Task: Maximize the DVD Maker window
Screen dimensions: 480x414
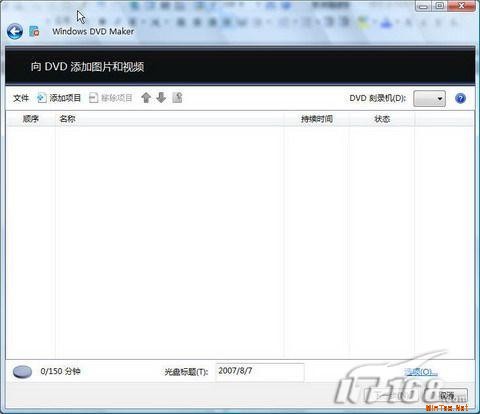Action: pyautogui.click(x=440, y=6)
